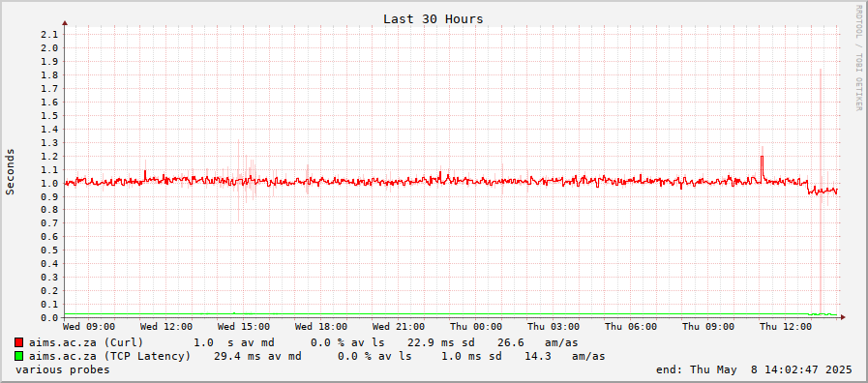This screenshot has width=868, height=383.
Task: Select the "Seconds" y-axis label
Action: click(x=10, y=171)
